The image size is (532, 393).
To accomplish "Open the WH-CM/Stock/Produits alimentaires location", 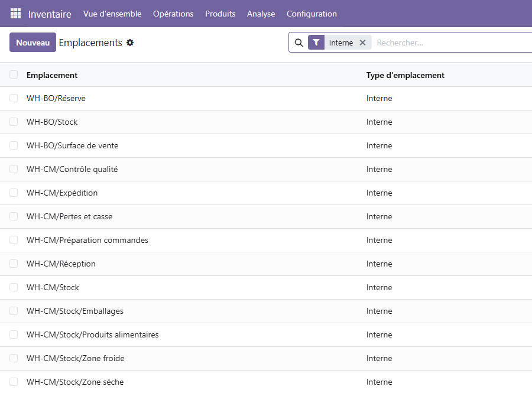I will (92, 334).
